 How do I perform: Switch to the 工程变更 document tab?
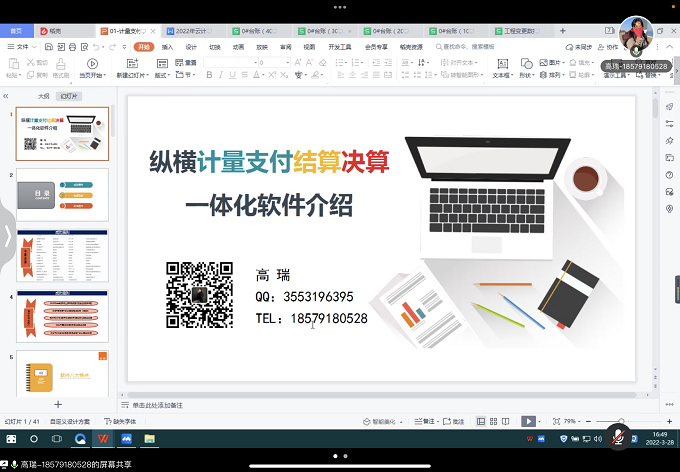(x=520, y=31)
